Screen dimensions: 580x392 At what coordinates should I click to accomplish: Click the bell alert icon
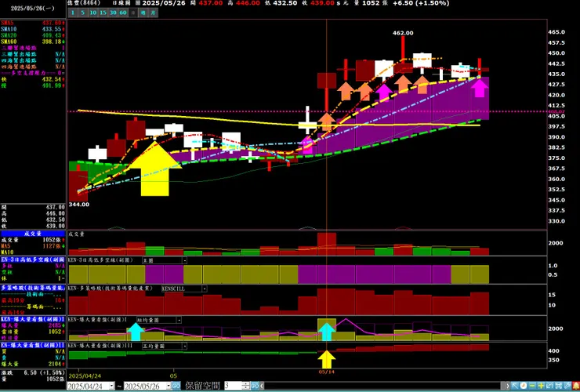[575, 386]
